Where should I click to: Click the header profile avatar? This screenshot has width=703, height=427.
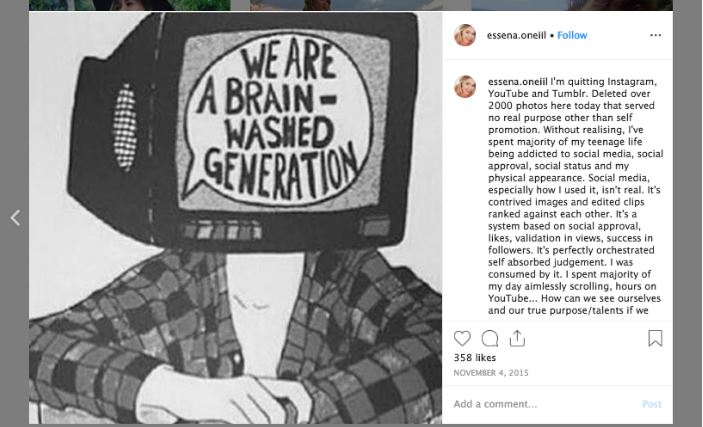point(465,35)
